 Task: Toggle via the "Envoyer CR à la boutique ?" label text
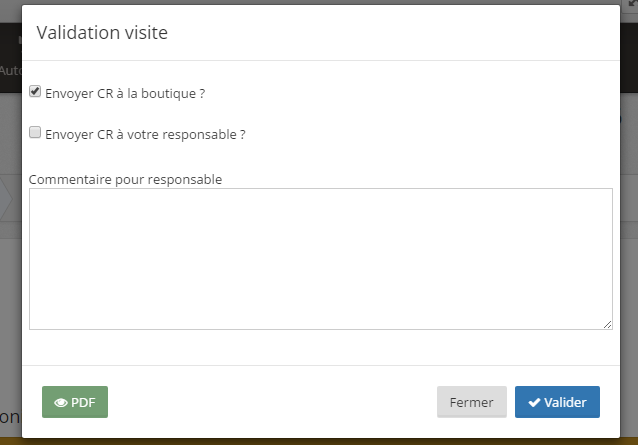[x=125, y=93]
